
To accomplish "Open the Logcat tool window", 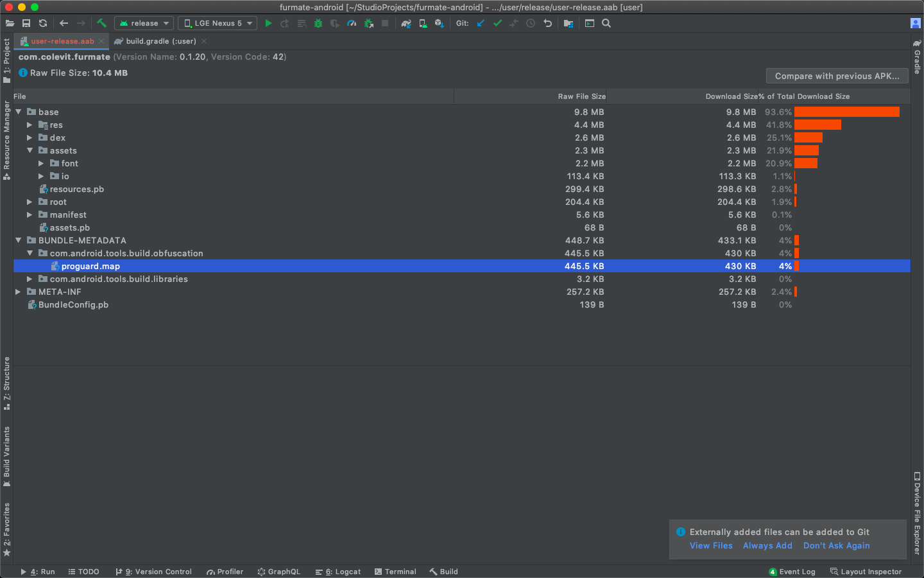I will (x=338, y=572).
